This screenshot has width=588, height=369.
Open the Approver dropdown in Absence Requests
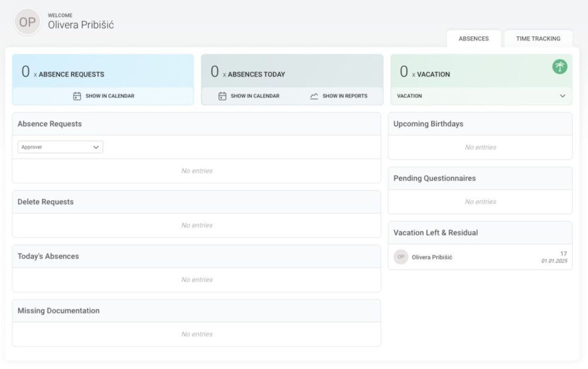[59, 147]
